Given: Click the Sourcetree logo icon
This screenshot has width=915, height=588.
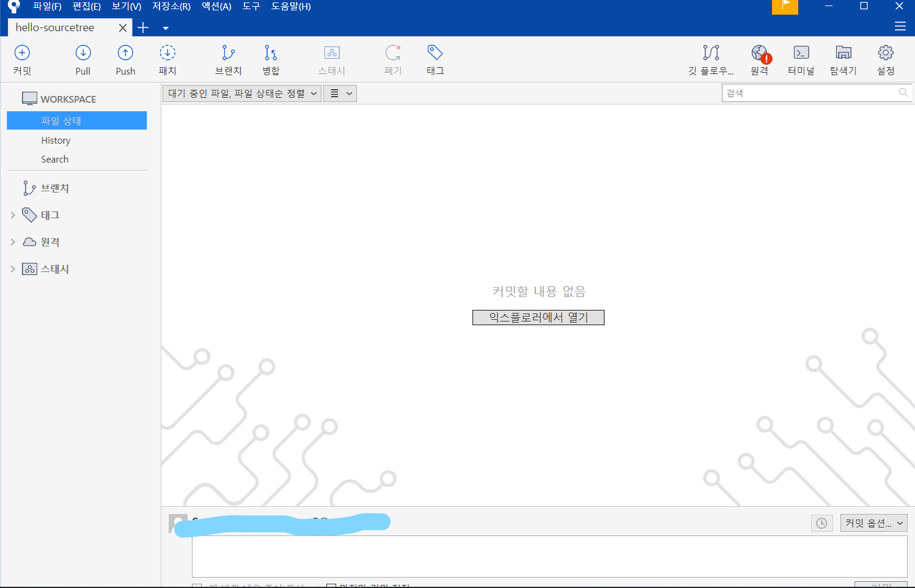Looking at the screenshot, I should 13,7.
